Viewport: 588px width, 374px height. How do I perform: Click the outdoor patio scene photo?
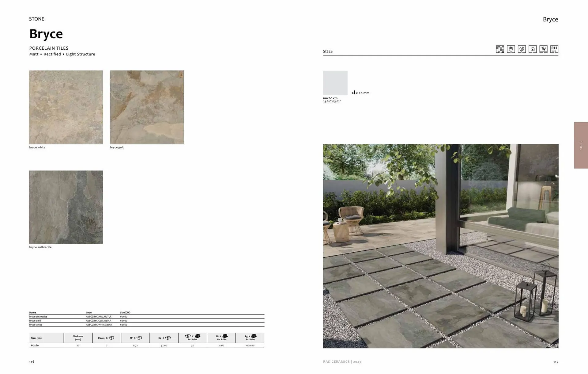tap(440, 246)
